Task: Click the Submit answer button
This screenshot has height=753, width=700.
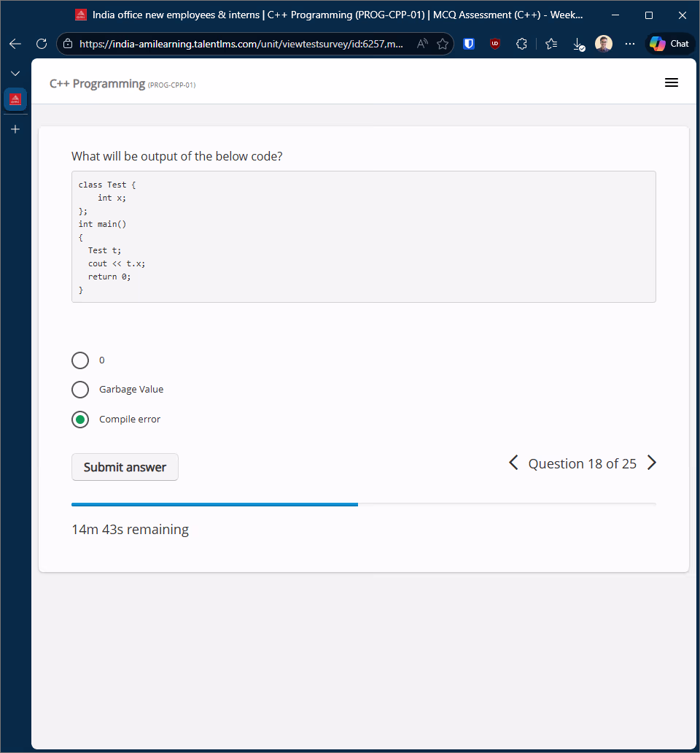Action: coord(125,467)
